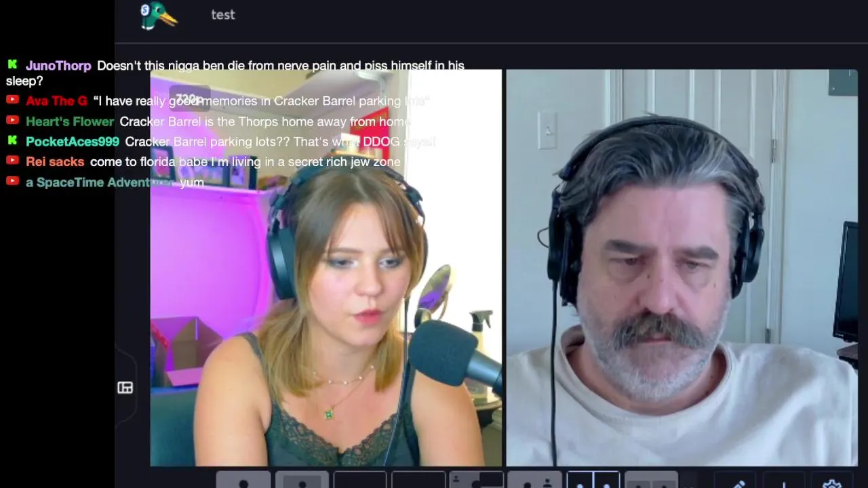
Task: Click the YouTube icon beside Heart's Flower
Action: click(12, 120)
